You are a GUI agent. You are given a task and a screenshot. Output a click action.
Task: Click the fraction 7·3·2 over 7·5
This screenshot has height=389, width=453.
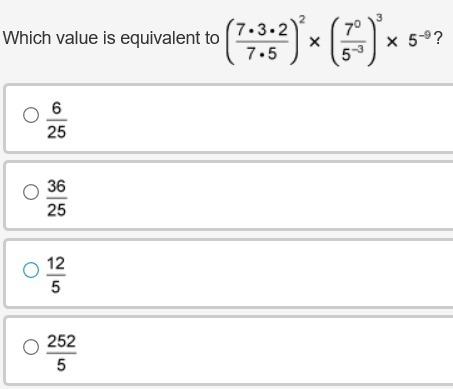(262, 42)
